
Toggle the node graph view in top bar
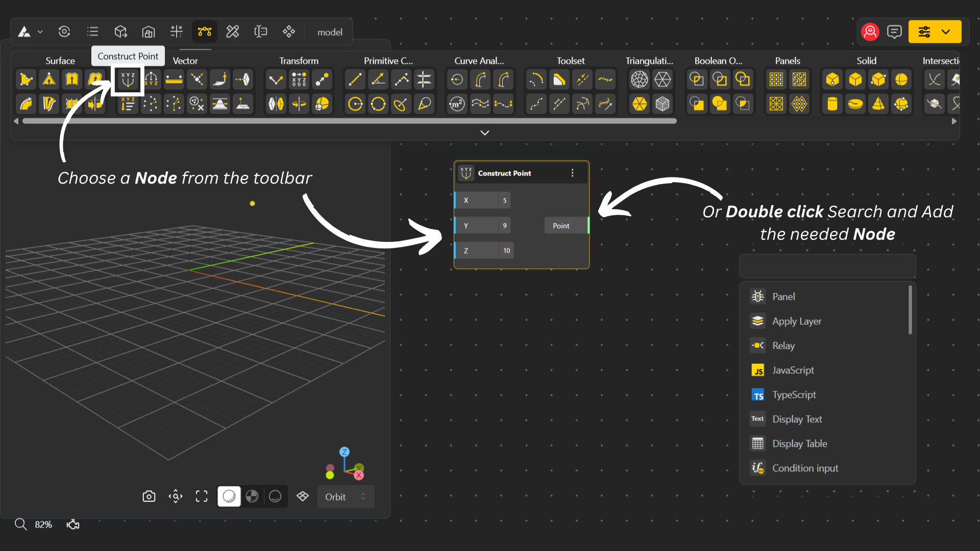(205, 32)
